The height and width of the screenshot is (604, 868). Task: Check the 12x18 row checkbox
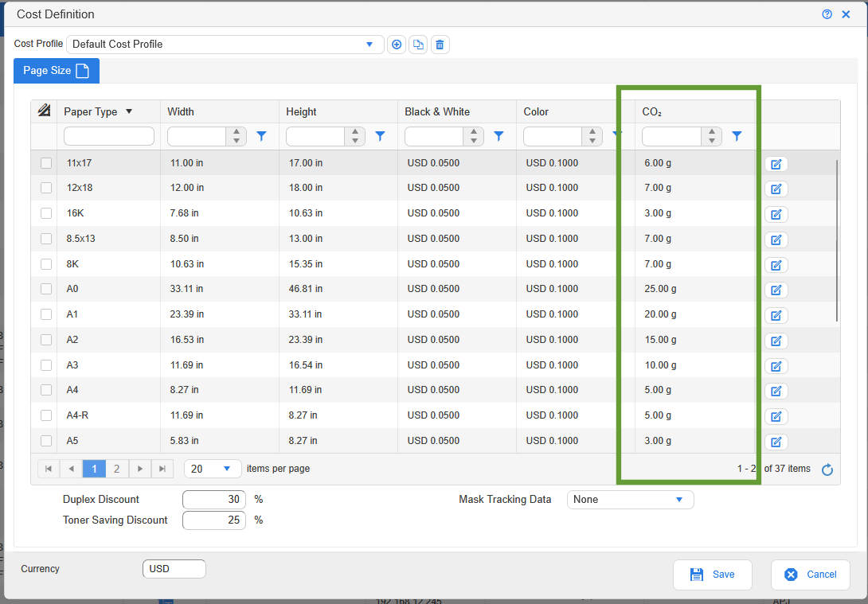click(x=46, y=189)
